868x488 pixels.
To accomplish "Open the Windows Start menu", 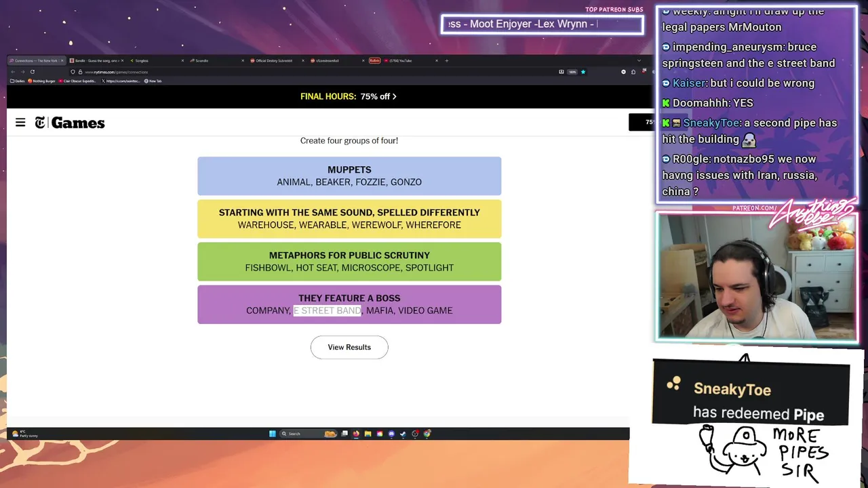I will pos(273,434).
